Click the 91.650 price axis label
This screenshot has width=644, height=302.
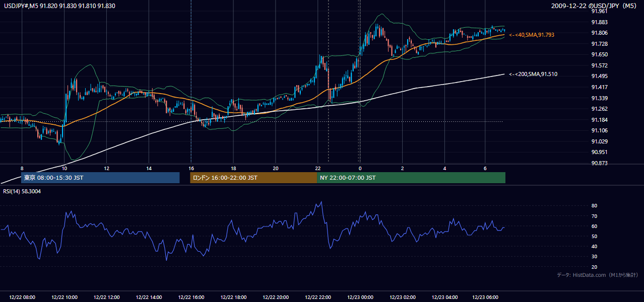[x=599, y=54]
